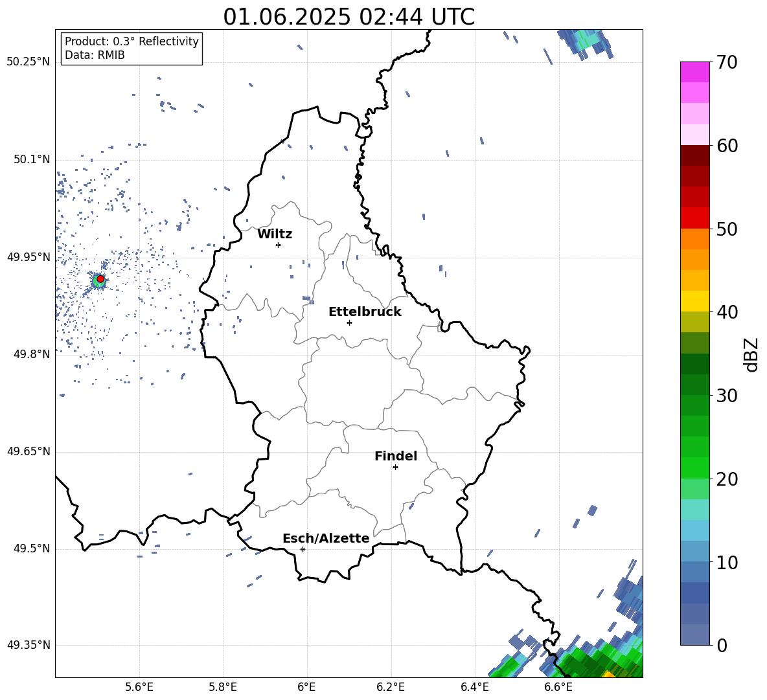
Task: Click the 50 colorbar tick label
Action: coord(726,229)
